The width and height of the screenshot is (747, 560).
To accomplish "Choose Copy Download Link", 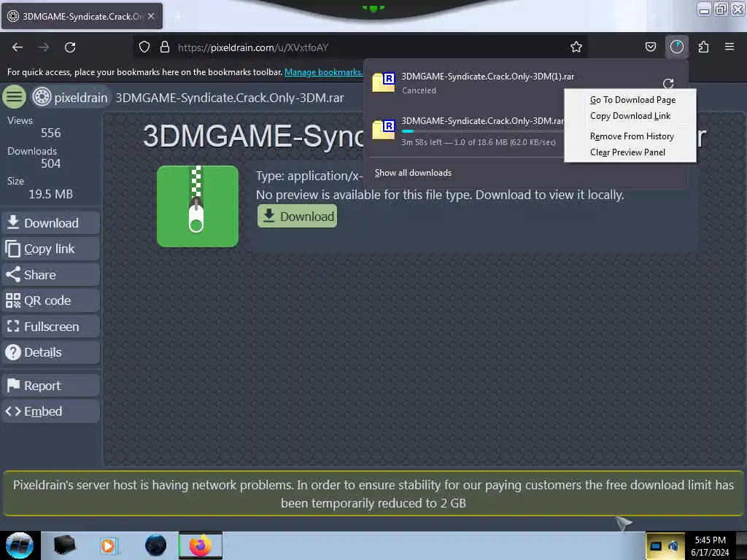I will click(x=630, y=116).
